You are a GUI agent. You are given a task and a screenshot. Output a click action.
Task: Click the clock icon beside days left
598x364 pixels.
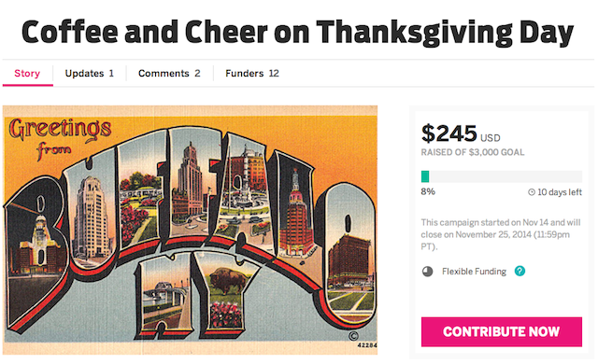[x=532, y=192]
